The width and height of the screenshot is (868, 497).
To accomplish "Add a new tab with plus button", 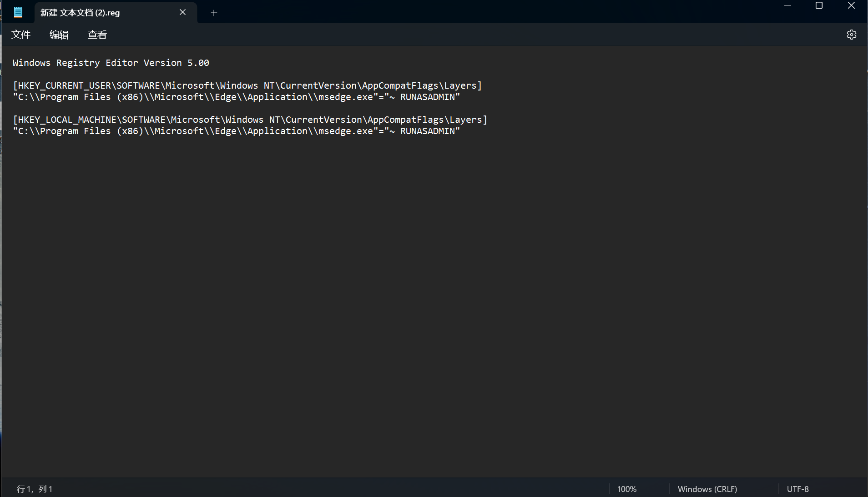I will click(x=214, y=13).
